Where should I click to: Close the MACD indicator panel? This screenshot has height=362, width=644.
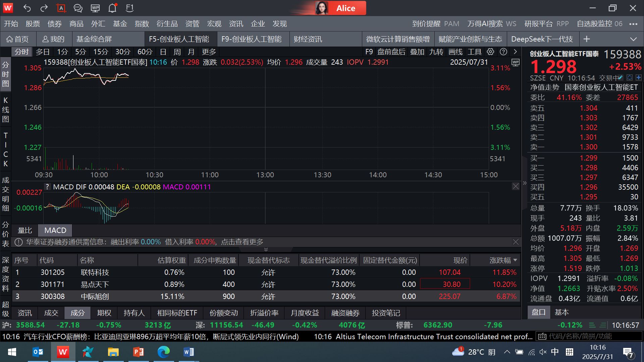pos(516,186)
